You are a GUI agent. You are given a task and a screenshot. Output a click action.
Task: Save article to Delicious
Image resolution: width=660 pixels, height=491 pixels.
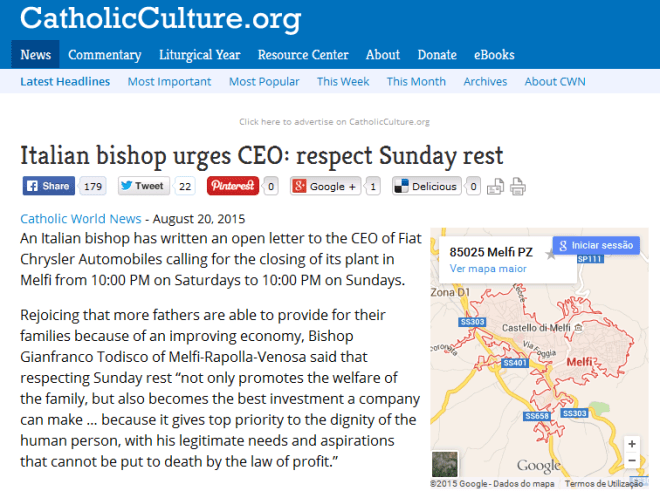pyautogui.click(x=425, y=186)
